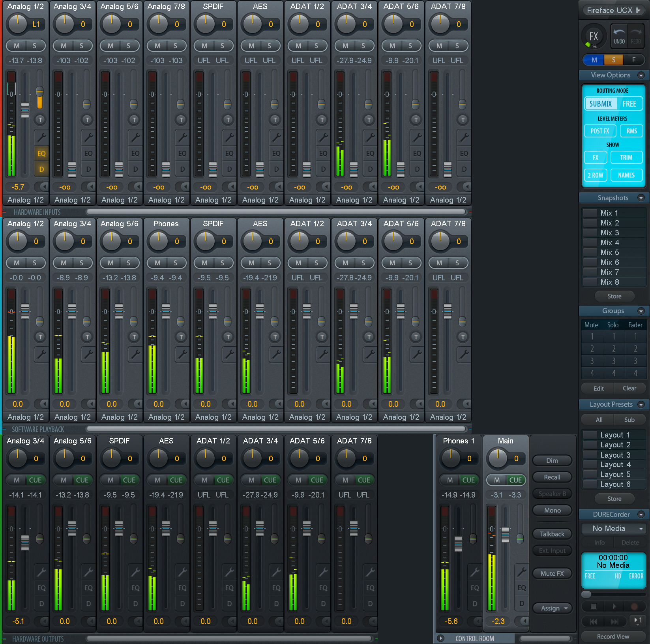Toggle EQ on Analog 1/2 hardware input
This screenshot has width=650, height=644.
[41, 154]
